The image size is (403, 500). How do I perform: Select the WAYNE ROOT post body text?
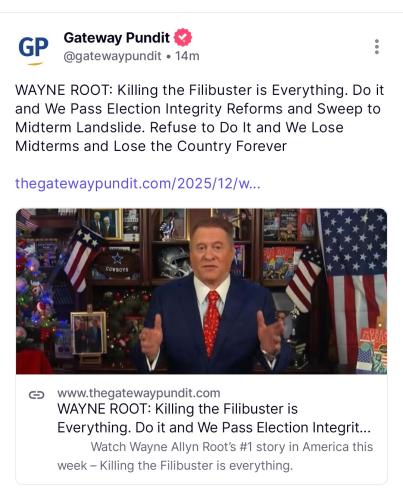[x=199, y=118]
